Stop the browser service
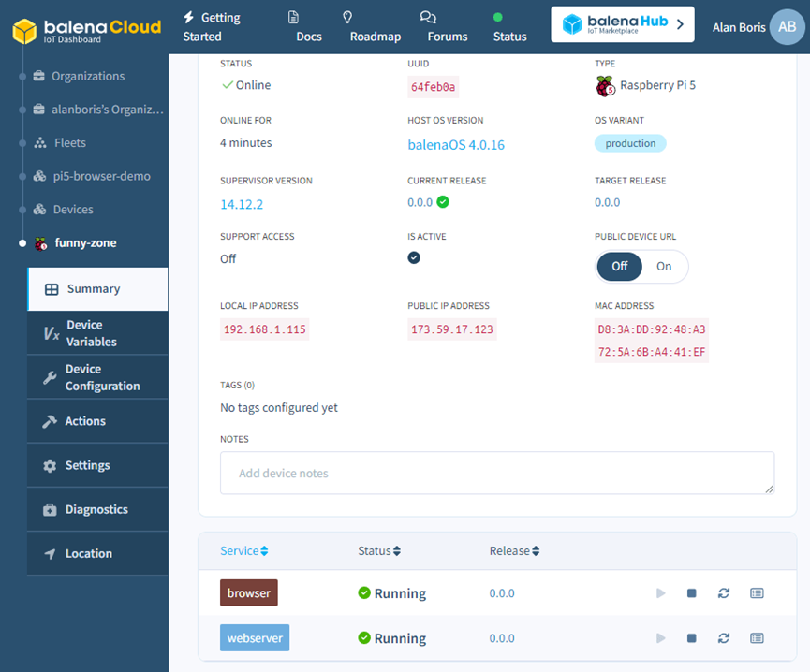 (x=692, y=593)
